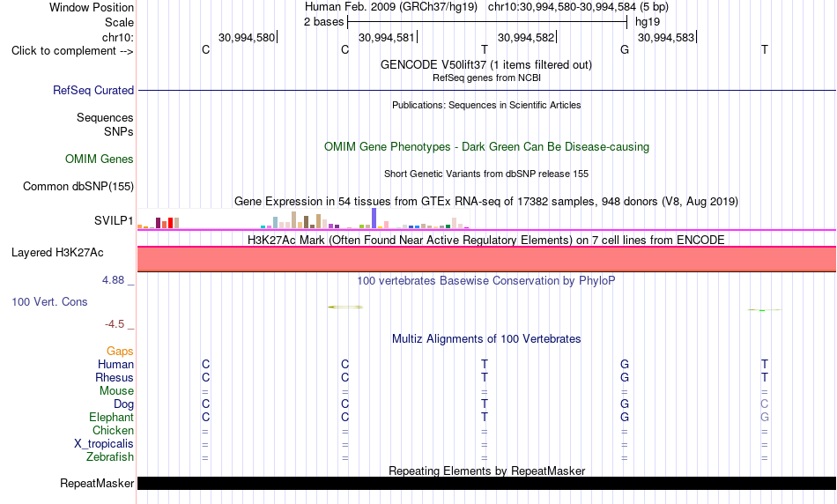Click the GENCODE V50lift37 track title

(x=486, y=64)
